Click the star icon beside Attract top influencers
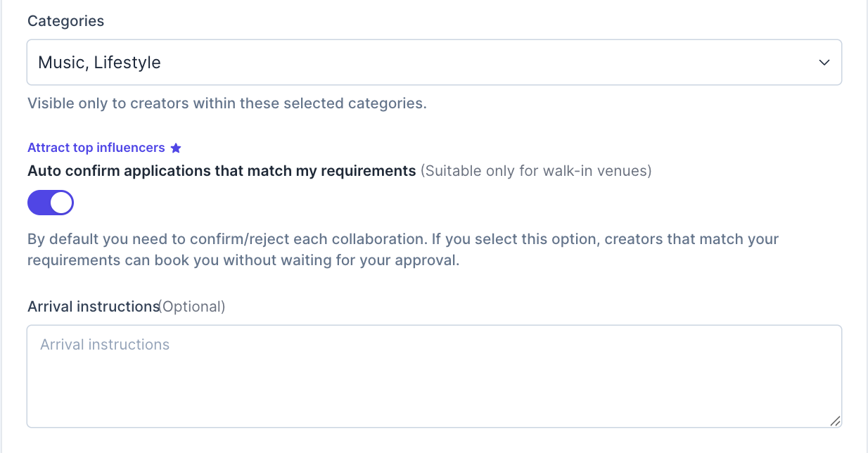Viewport: 868px width, 453px height. coord(176,148)
